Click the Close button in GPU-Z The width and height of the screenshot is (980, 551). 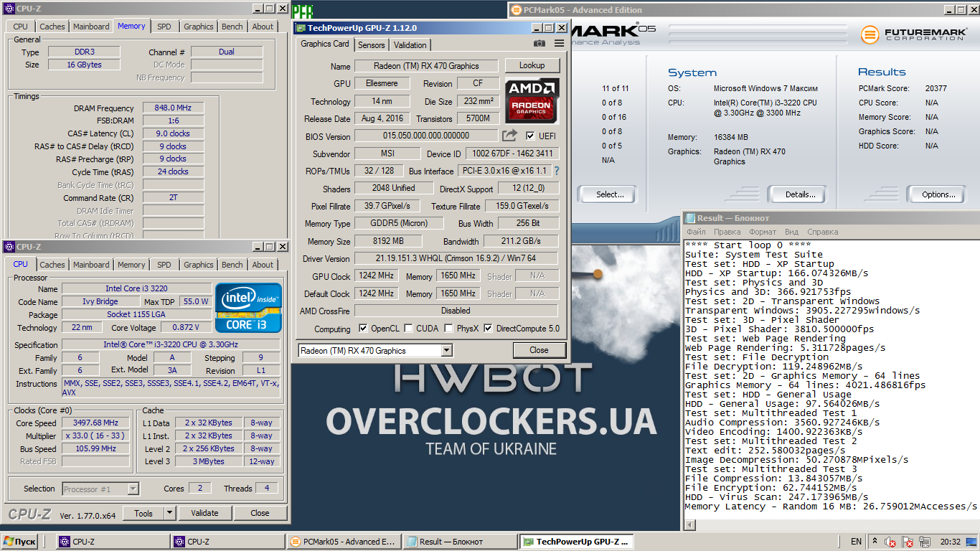tap(539, 350)
